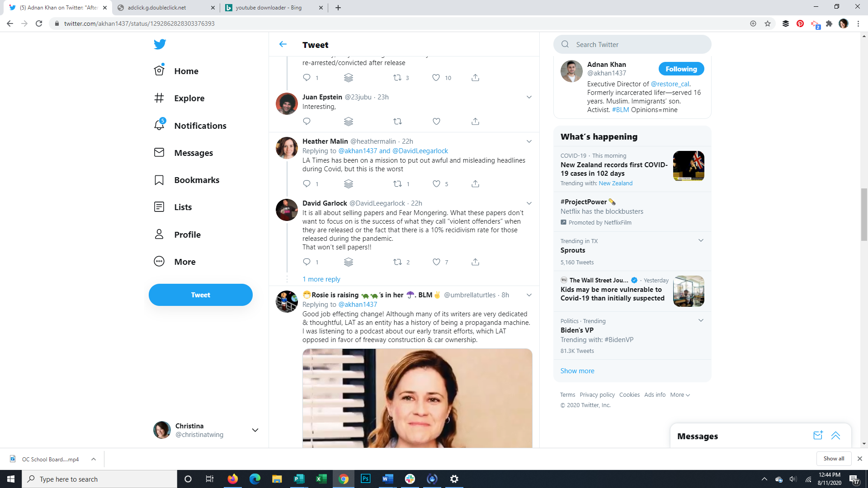This screenshot has height=488, width=868.
Task: Expand options for Sprouts trending item
Action: [x=701, y=240]
